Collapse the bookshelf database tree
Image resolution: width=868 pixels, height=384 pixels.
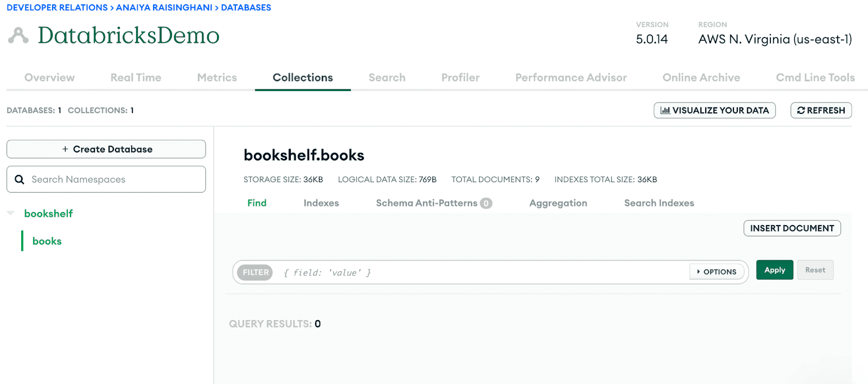(x=10, y=213)
